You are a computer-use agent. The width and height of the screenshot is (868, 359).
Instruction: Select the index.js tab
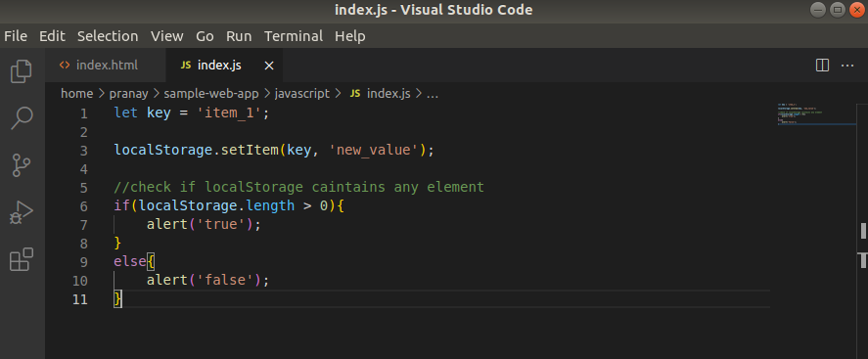(224, 66)
